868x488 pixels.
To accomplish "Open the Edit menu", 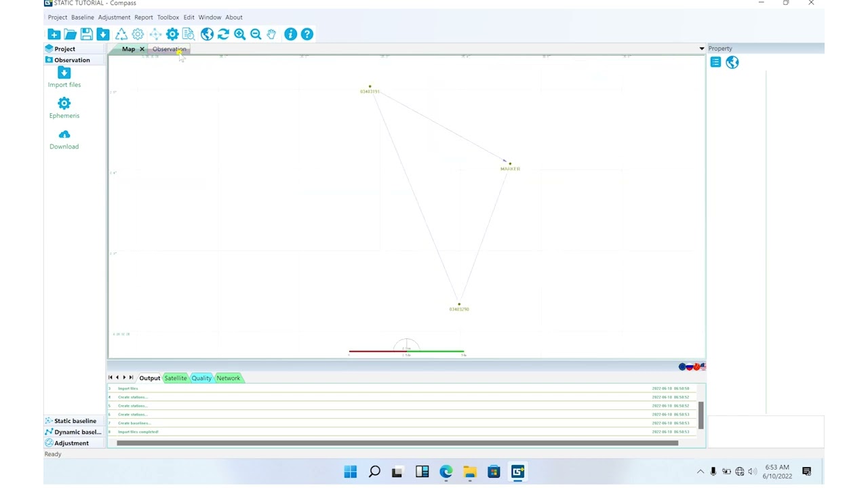I will click(x=189, y=17).
